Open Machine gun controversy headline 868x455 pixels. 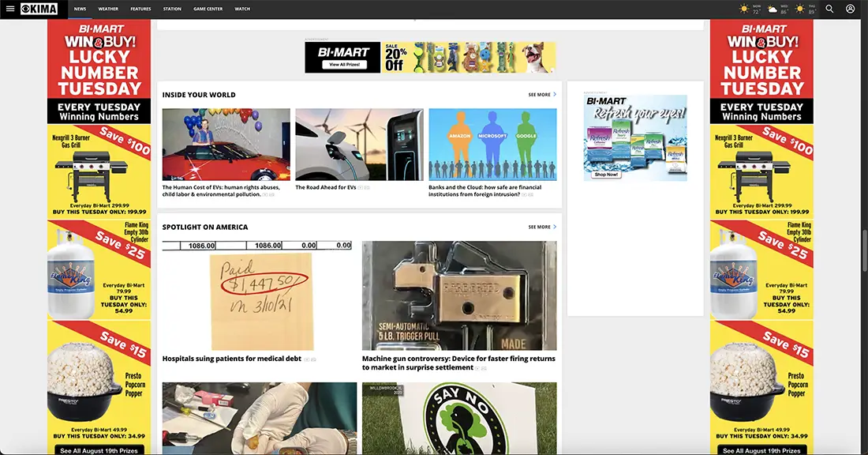458,363
